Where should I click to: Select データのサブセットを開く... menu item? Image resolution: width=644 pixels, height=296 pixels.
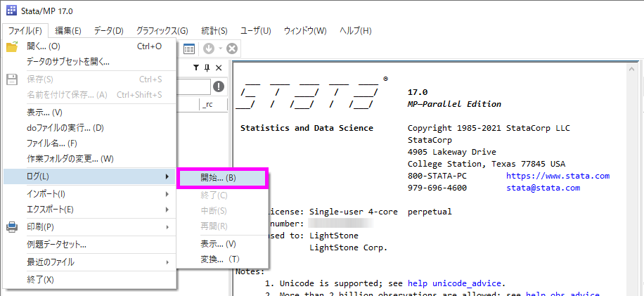coord(90,62)
